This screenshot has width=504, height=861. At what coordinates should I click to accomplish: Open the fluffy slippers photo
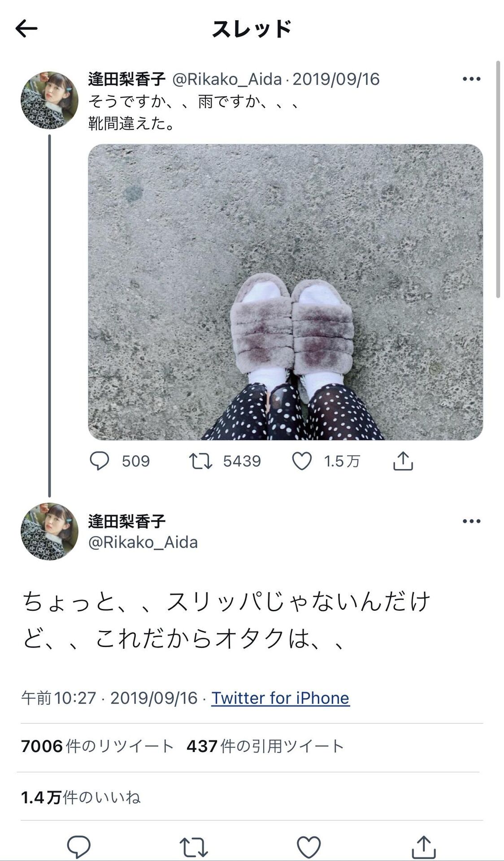pos(285,292)
